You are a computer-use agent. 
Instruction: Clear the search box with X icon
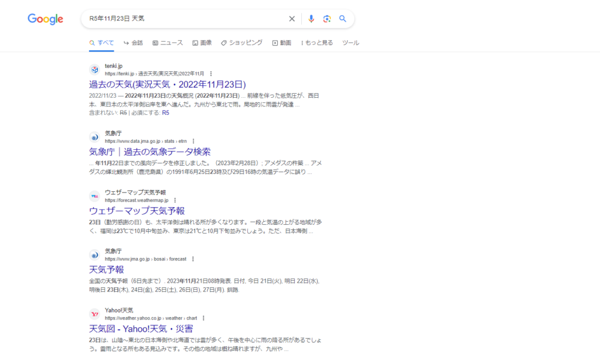(x=292, y=19)
